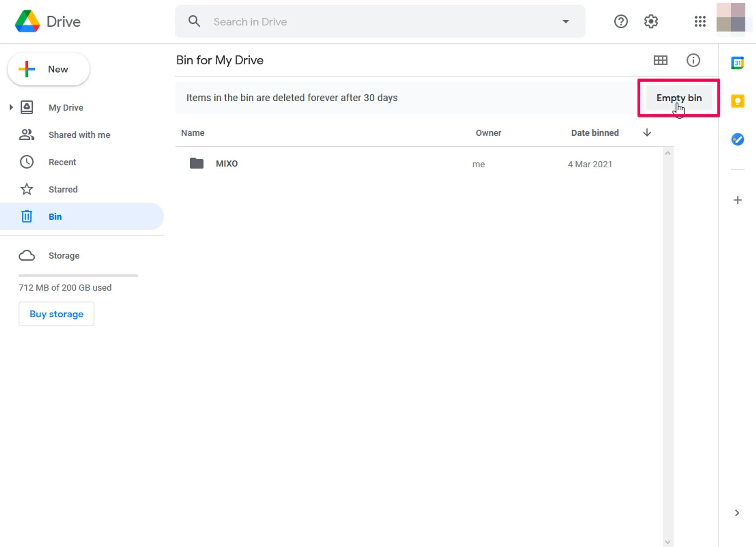Image resolution: width=756 pixels, height=547 pixels.
Task: Open Google Calendar side panel icon
Action: pos(737,63)
